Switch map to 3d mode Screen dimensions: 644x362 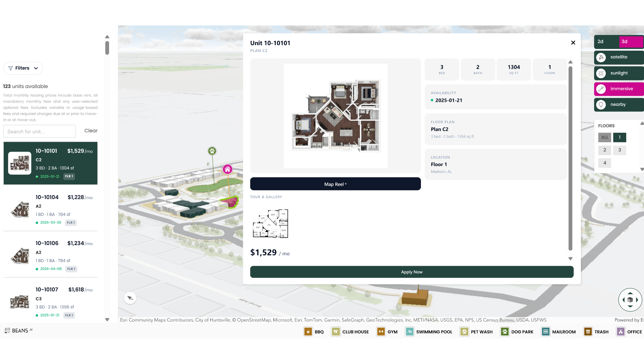pos(631,42)
